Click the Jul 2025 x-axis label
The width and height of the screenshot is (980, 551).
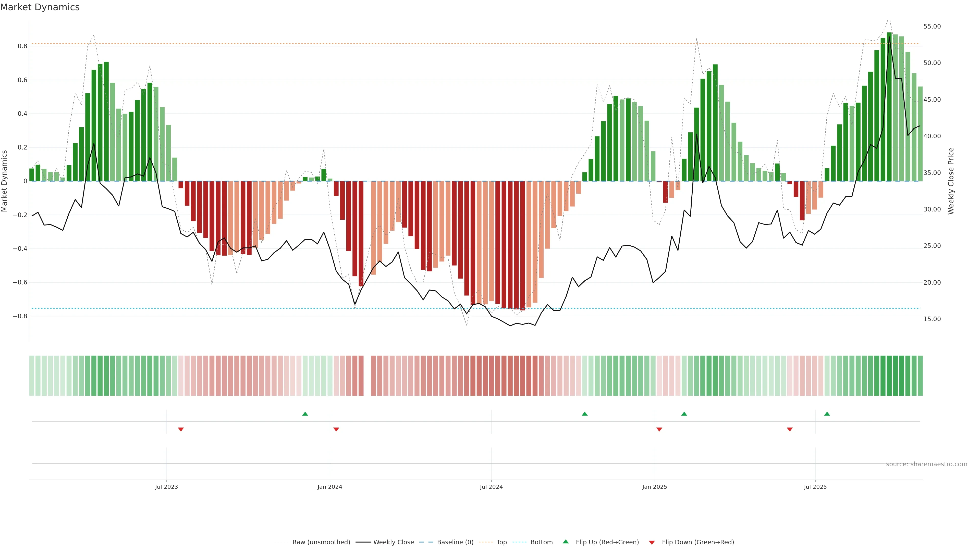(x=815, y=487)
